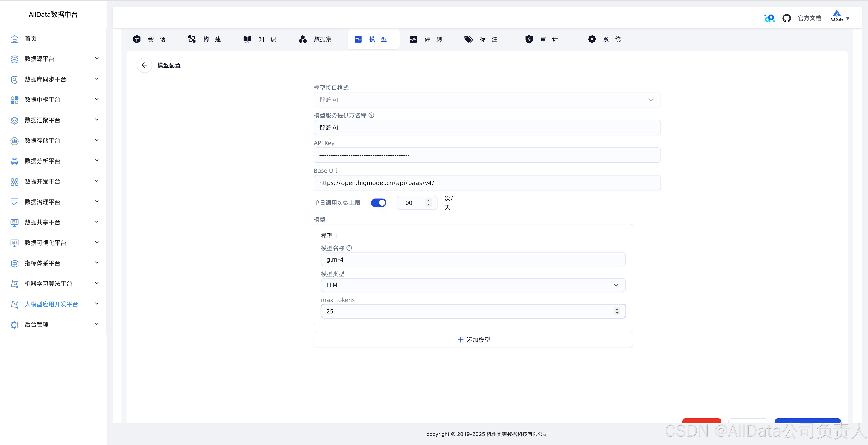
Task: Click the 标注 tag icon in top nav
Action: point(468,39)
